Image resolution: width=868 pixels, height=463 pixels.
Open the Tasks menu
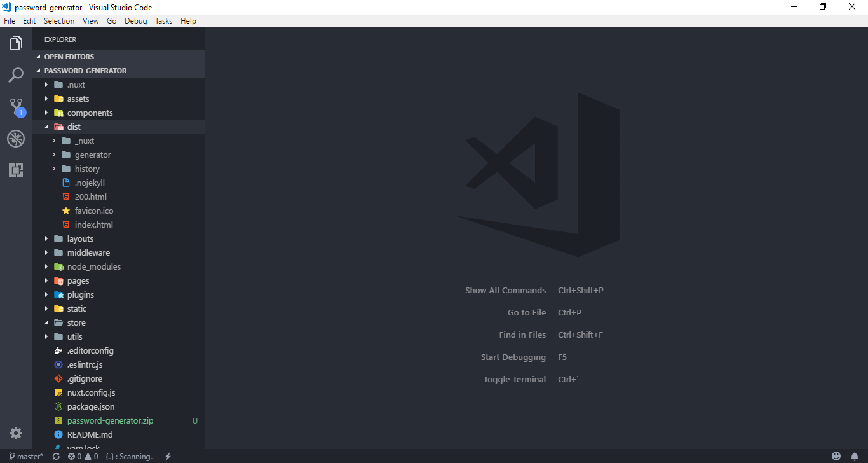tap(163, 21)
